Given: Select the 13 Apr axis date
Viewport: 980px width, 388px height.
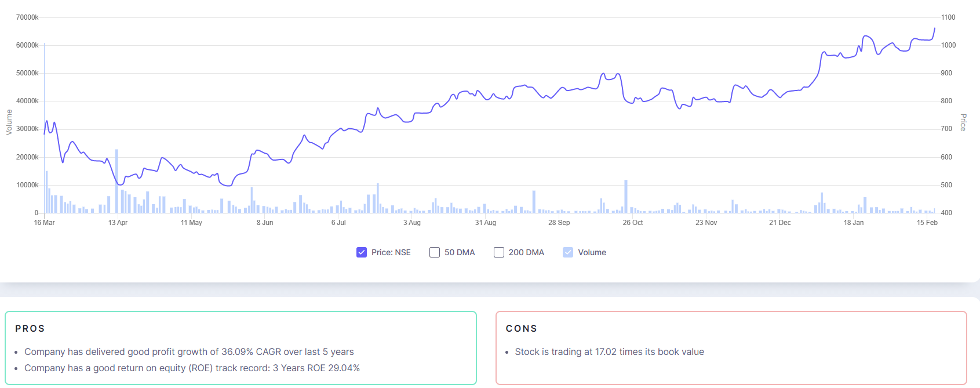Looking at the screenshot, I should click(x=118, y=223).
